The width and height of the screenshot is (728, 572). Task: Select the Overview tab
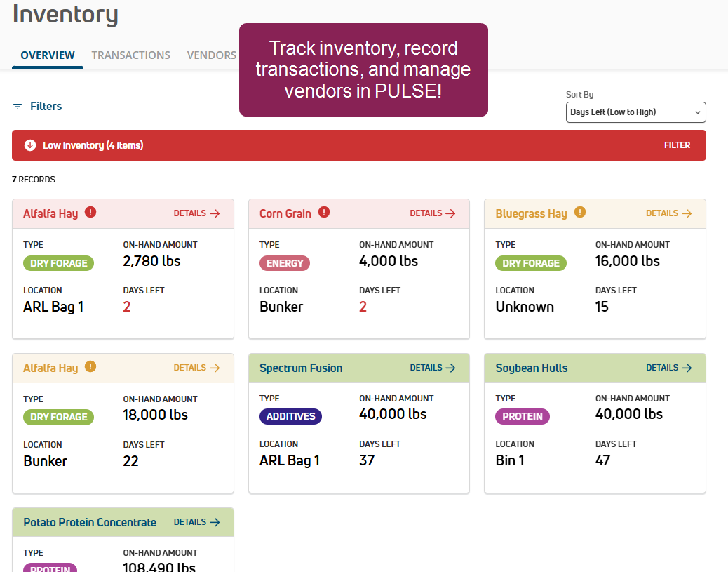click(x=48, y=55)
